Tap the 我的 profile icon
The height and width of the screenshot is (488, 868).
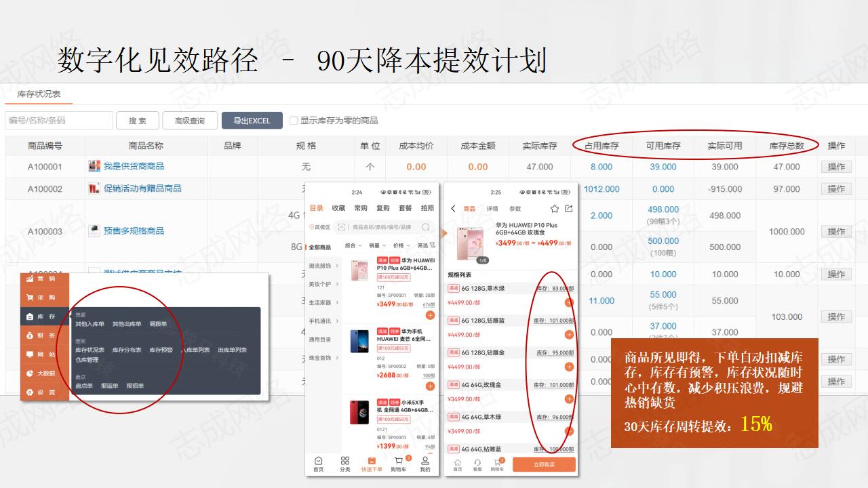click(425, 460)
